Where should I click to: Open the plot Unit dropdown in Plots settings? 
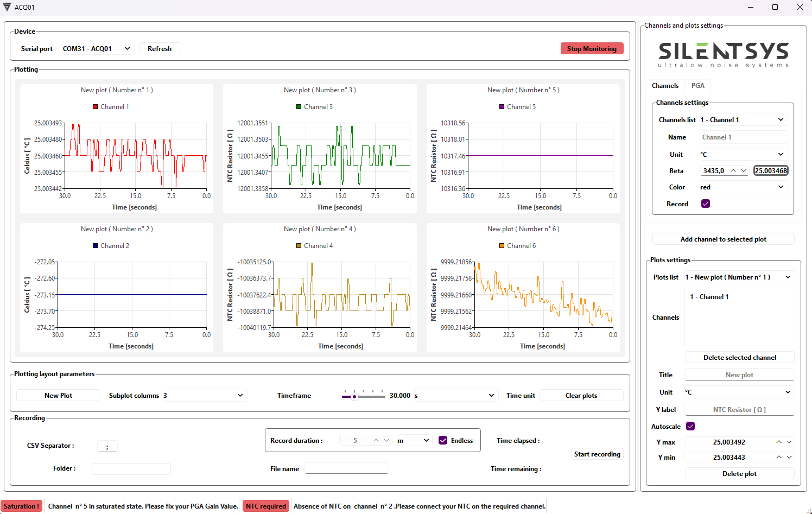pos(739,392)
